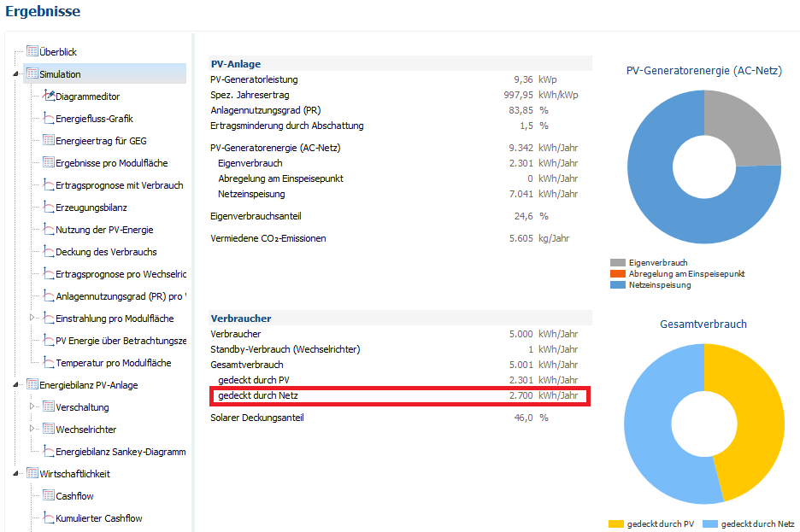Click the highlighted gedeckt durch Netz row
Viewport: 800px width, 532px height.
[x=399, y=395]
